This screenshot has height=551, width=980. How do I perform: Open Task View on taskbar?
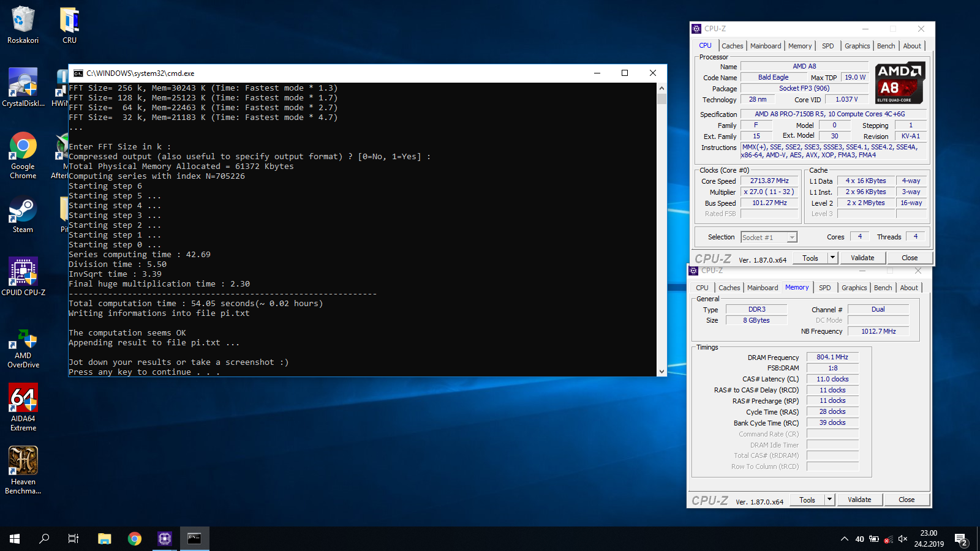73,539
